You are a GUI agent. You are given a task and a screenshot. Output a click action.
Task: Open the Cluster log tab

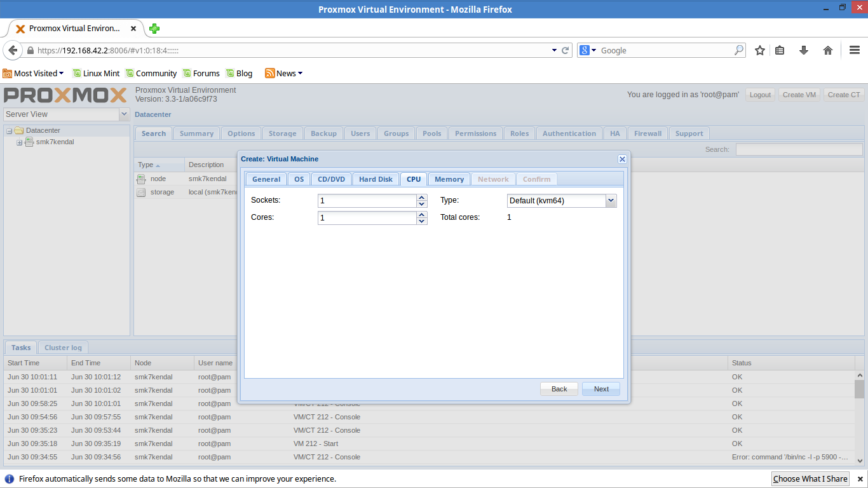tap(63, 348)
